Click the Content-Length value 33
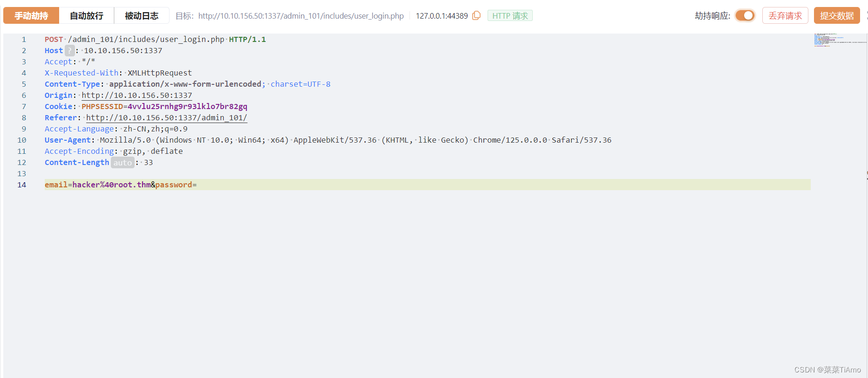 (x=148, y=162)
